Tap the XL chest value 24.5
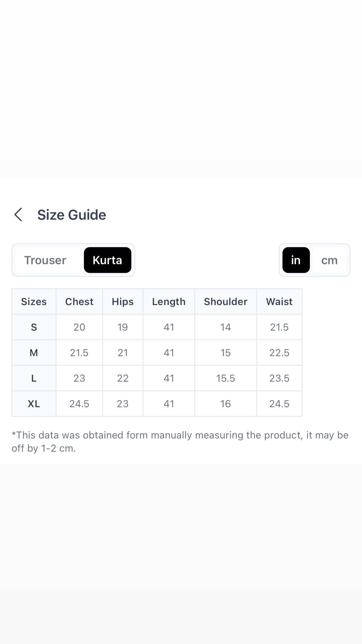The image size is (362, 644). tap(79, 404)
